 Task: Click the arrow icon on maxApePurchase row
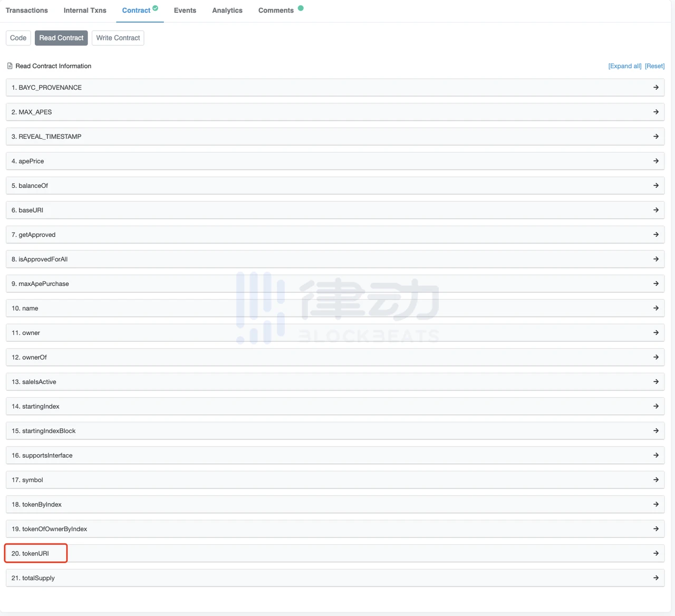[656, 284]
